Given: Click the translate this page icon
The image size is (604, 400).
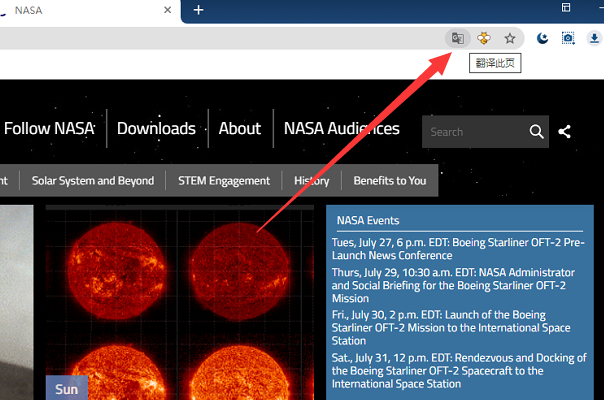Looking at the screenshot, I should [x=457, y=38].
